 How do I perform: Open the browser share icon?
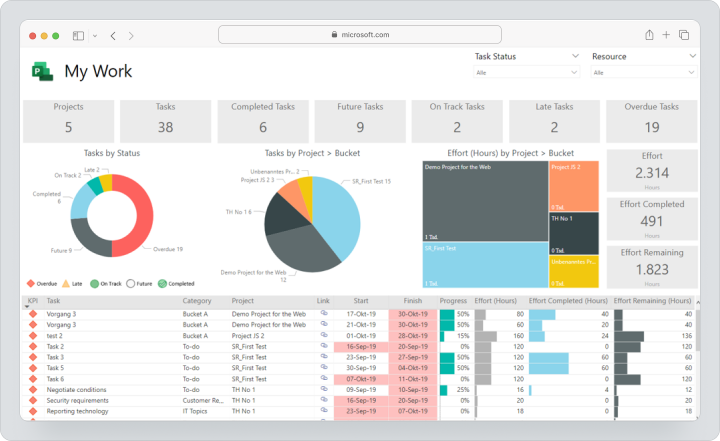click(x=649, y=34)
